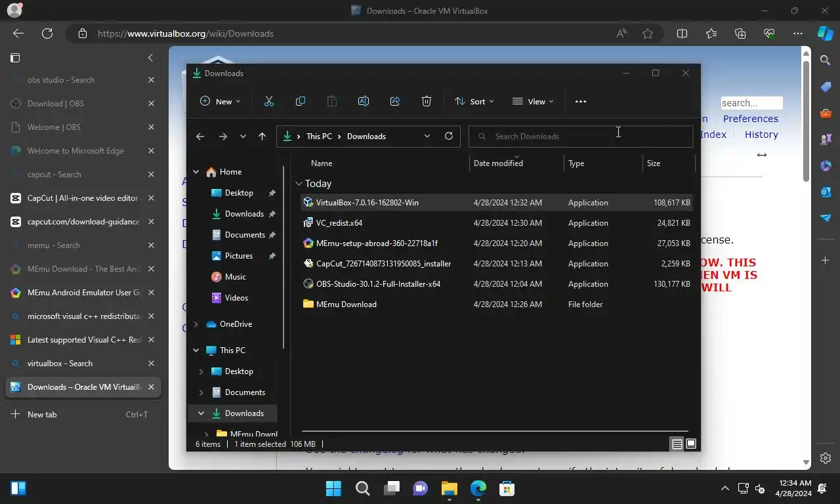840x504 pixels.
Task: Refresh the Downloads folder view
Action: point(449,136)
